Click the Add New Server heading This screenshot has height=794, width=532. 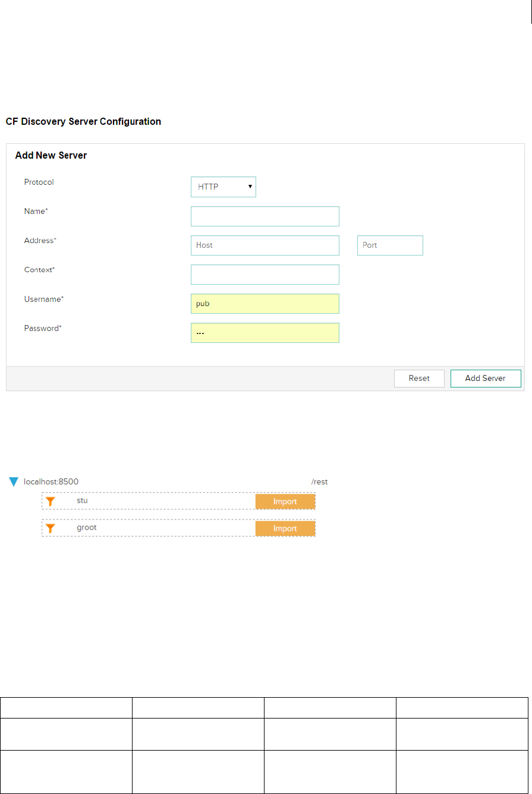[51, 156]
